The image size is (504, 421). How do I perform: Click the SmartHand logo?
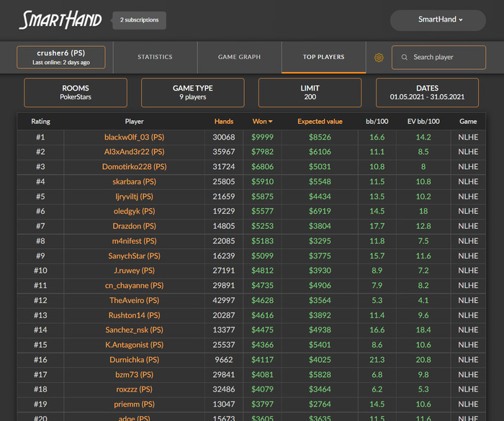[60, 20]
